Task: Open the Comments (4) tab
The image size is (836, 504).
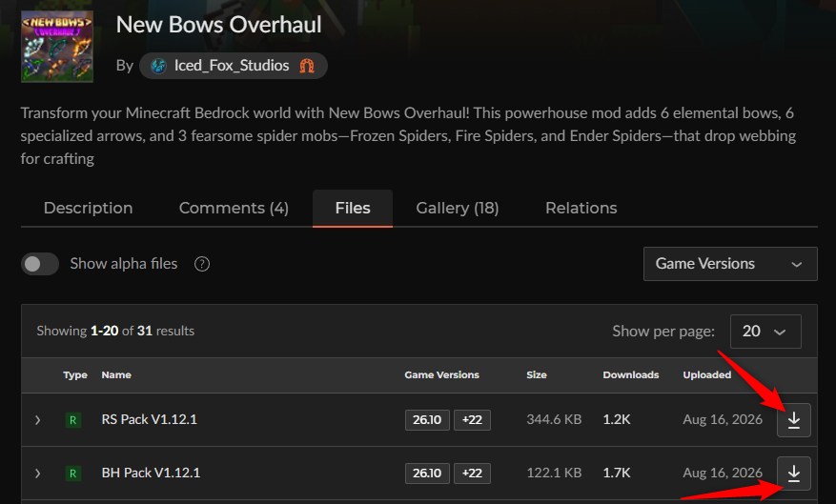Action: point(234,209)
